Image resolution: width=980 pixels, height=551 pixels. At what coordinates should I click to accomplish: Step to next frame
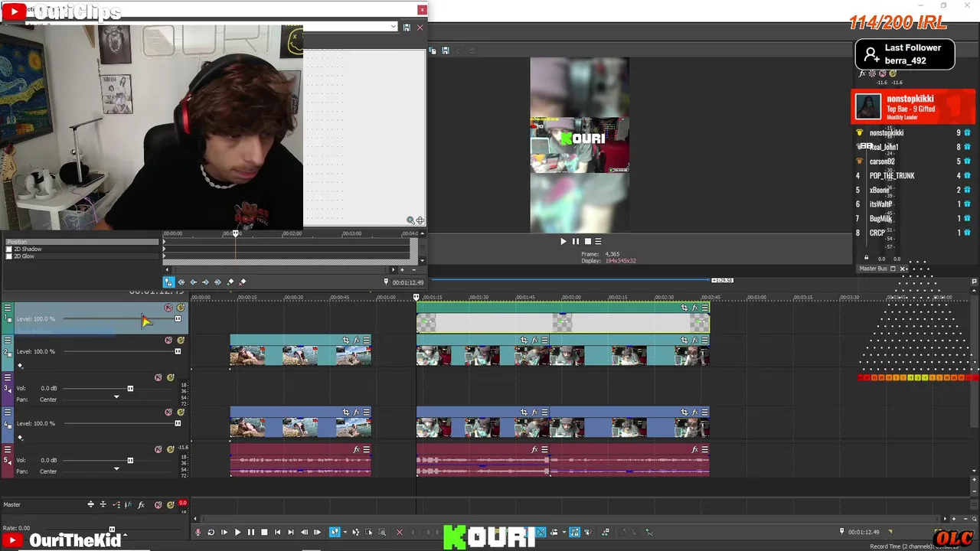317,532
